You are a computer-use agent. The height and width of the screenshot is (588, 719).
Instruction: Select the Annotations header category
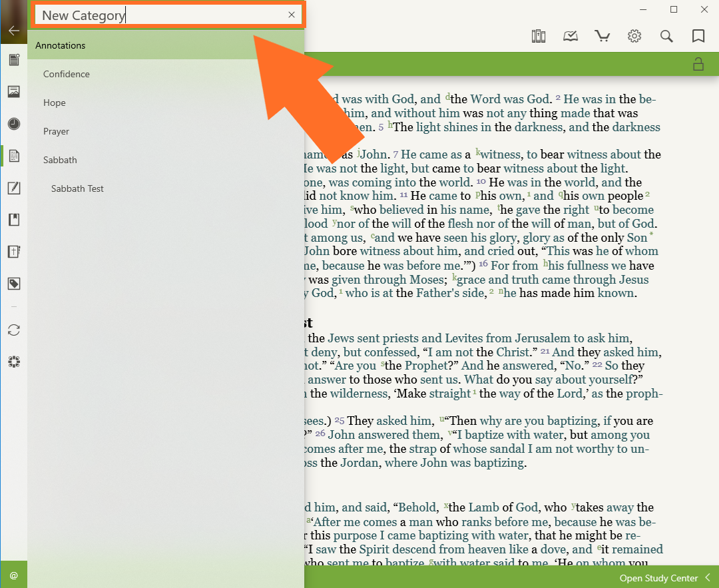click(x=61, y=46)
